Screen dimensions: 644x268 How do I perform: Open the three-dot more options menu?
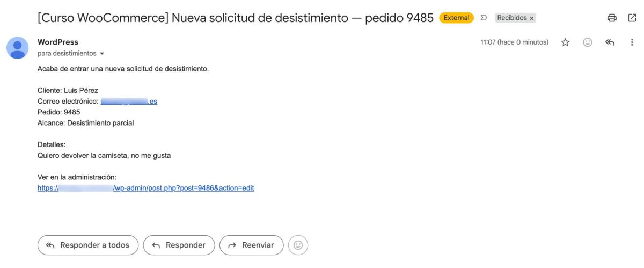pyautogui.click(x=632, y=42)
